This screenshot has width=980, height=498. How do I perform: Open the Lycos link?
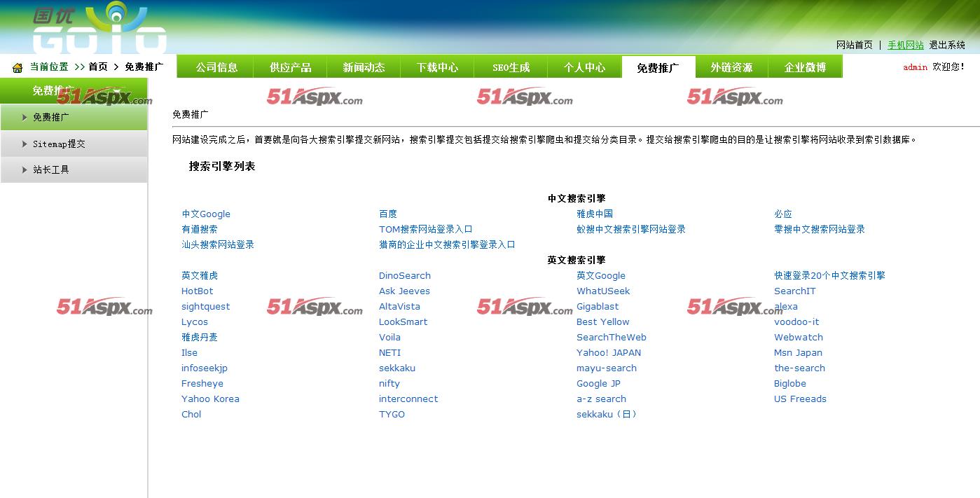pos(195,322)
